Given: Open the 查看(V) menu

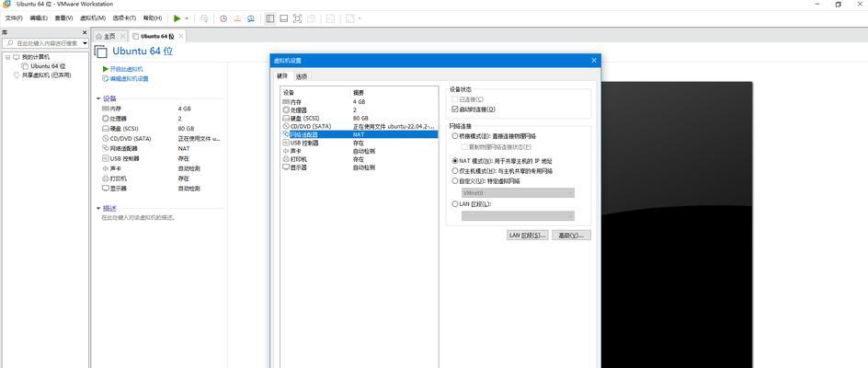Looking at the screenshot, I should click(63, 18).
